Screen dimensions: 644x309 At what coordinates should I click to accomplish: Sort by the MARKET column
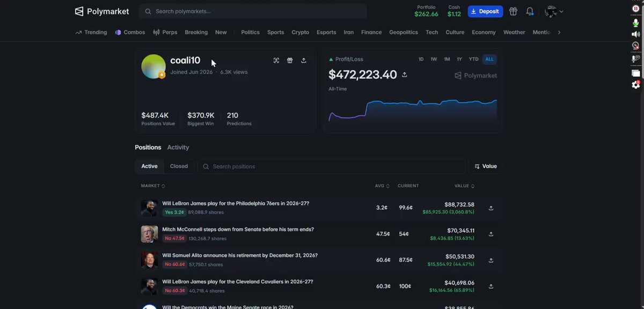pos(153,186)
